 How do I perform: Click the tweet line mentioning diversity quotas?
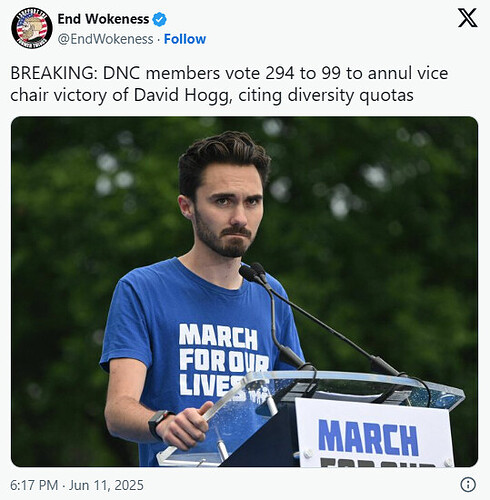[212, 95]
